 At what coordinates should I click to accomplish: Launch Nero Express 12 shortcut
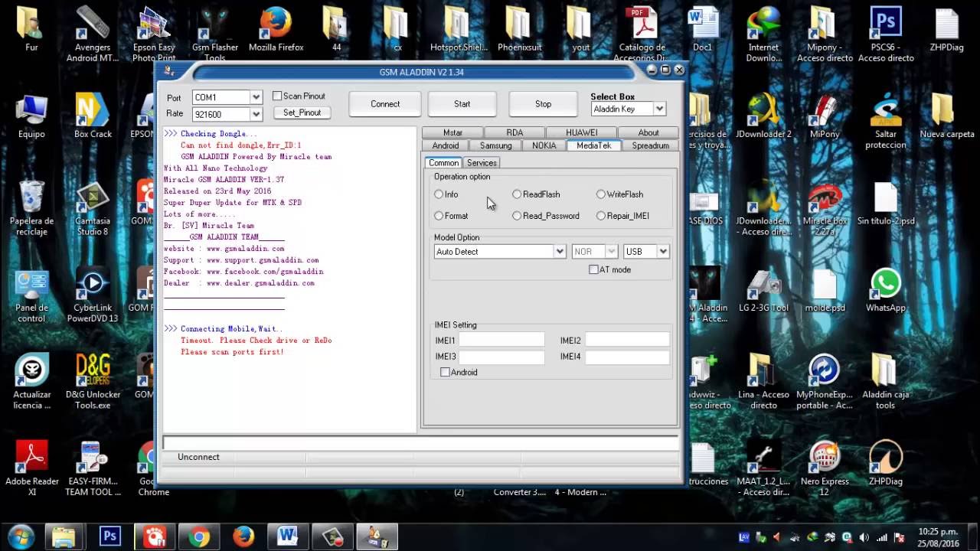825,468
